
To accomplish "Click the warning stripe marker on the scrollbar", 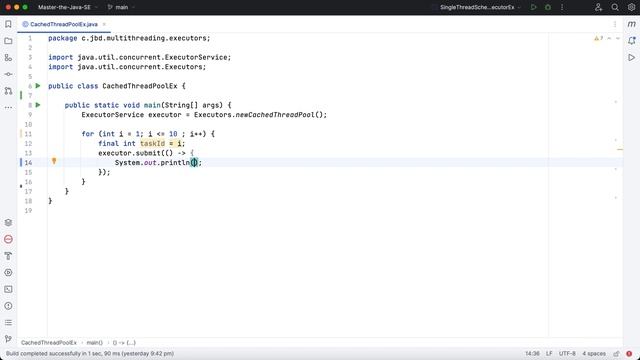I will [x=620, y=150].
